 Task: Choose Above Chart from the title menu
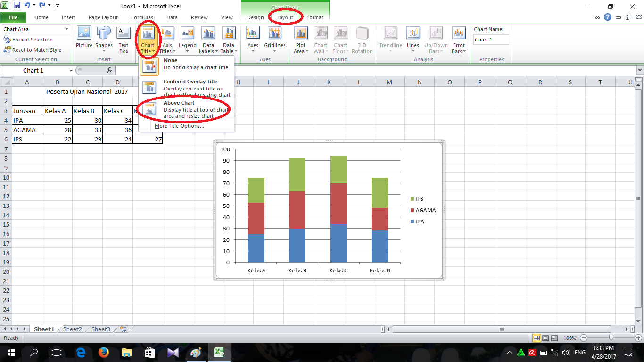point(184,108)
